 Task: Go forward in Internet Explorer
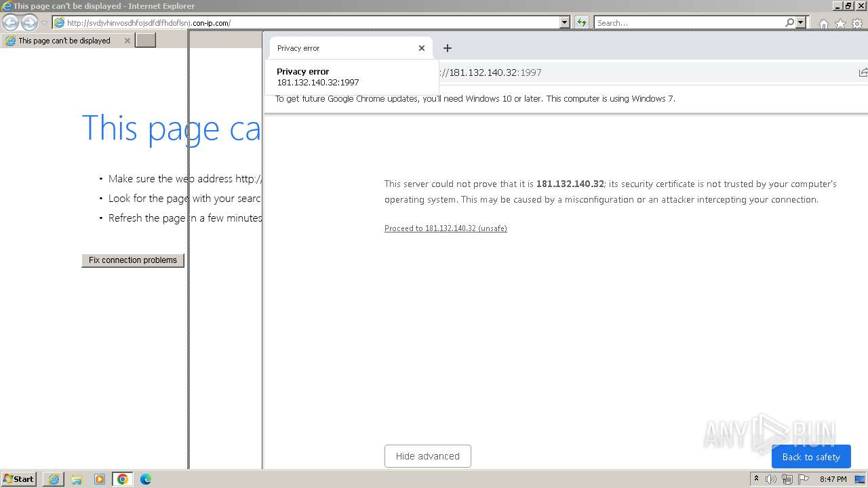point(29,22)
